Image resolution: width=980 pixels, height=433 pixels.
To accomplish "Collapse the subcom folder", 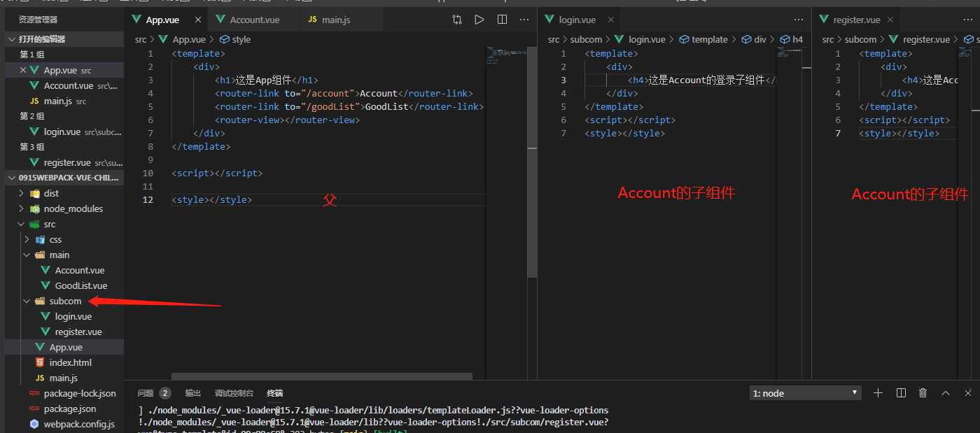I will pyautogui.click(x=64, y=301).
